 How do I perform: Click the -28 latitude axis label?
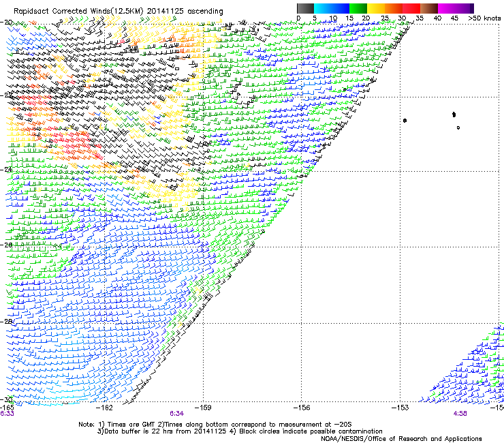click(6, 321)
